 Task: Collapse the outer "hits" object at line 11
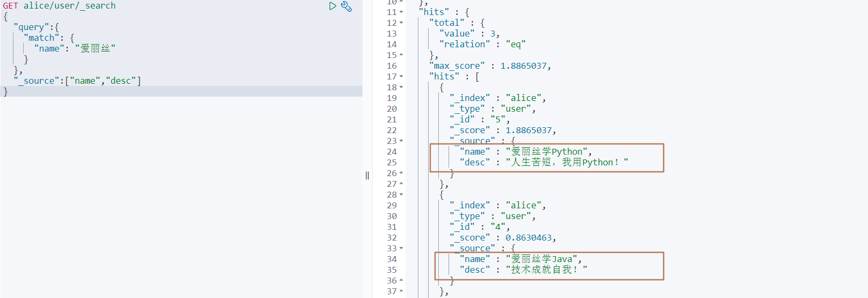[401, 12]
